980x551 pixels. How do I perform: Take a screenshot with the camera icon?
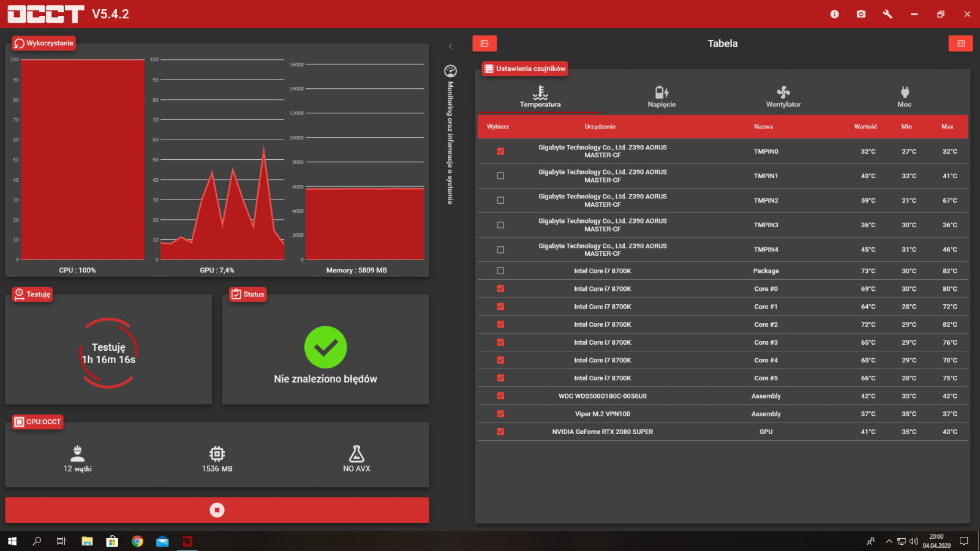(861, 14)
